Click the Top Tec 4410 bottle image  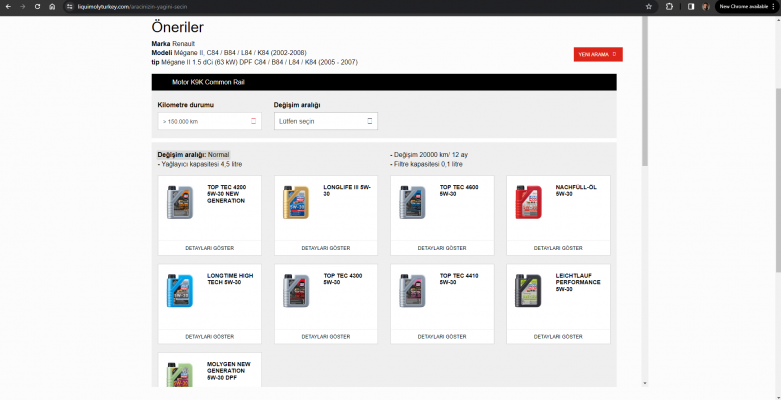coord(412,290)
